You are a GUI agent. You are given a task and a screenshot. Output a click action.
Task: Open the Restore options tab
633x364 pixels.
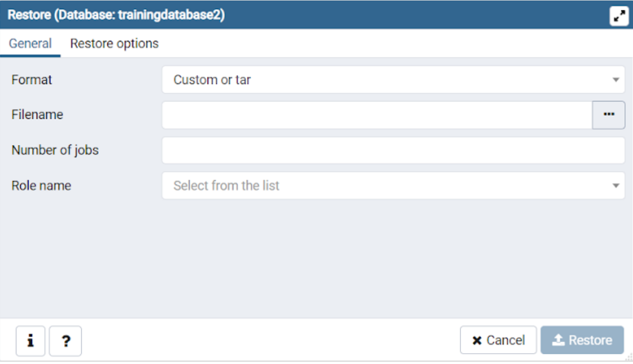point(114,44)
